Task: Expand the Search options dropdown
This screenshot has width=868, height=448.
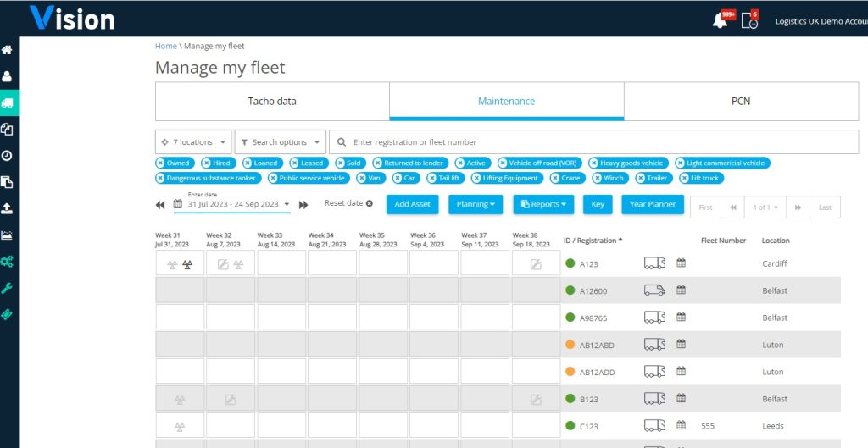Action: pyautogui.click(x=280, y=142)
